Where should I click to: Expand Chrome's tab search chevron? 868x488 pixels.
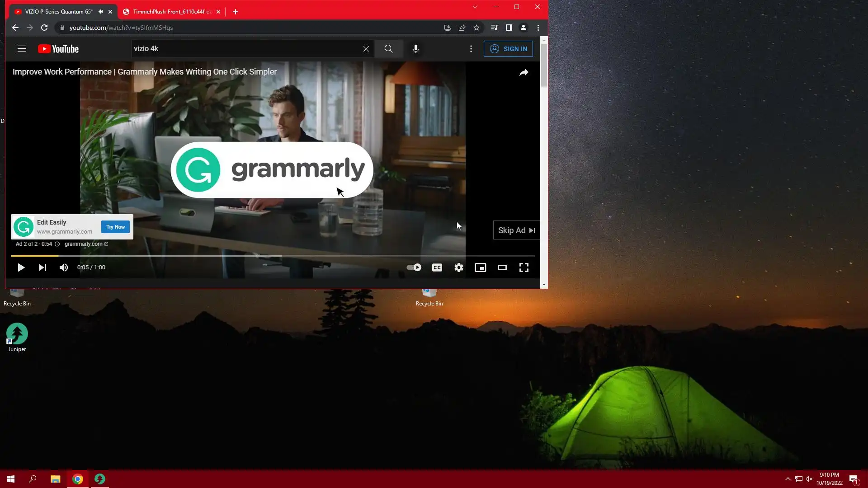[x=475, y=7]
